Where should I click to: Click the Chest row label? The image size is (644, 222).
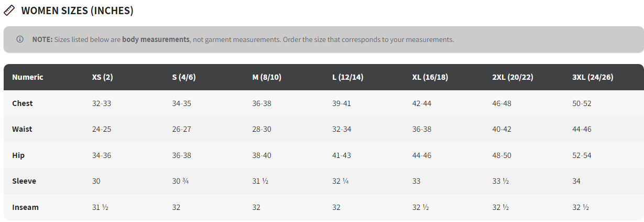click(23, 103)
